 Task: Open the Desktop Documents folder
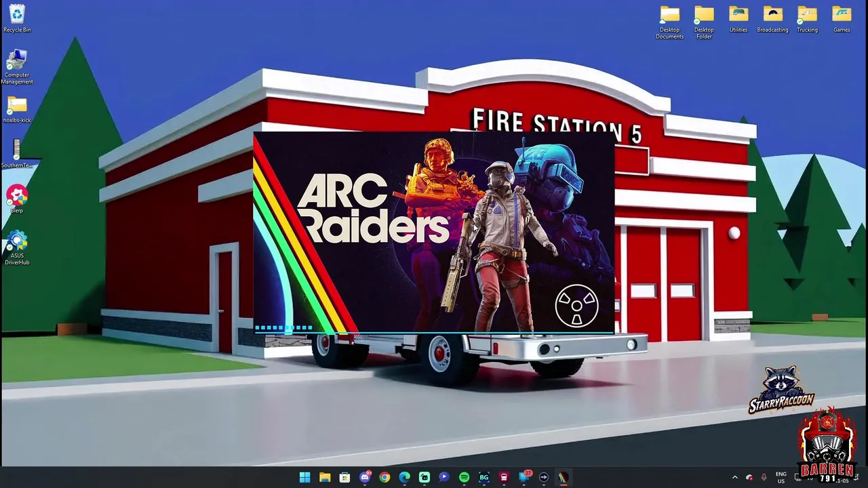pos(669,22)
